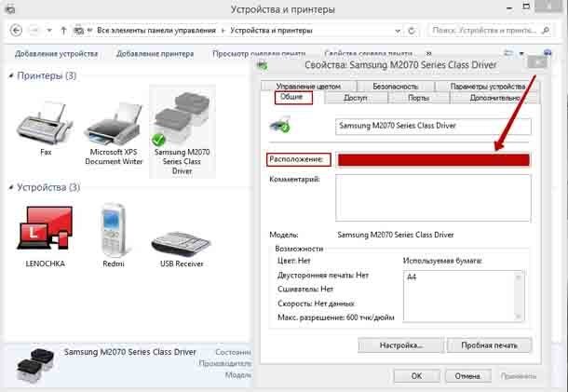Click Свойства сервера печати in toolbar
Image resolution: width=568 pixels, height=392 pixels.
[x=369, y=54]
